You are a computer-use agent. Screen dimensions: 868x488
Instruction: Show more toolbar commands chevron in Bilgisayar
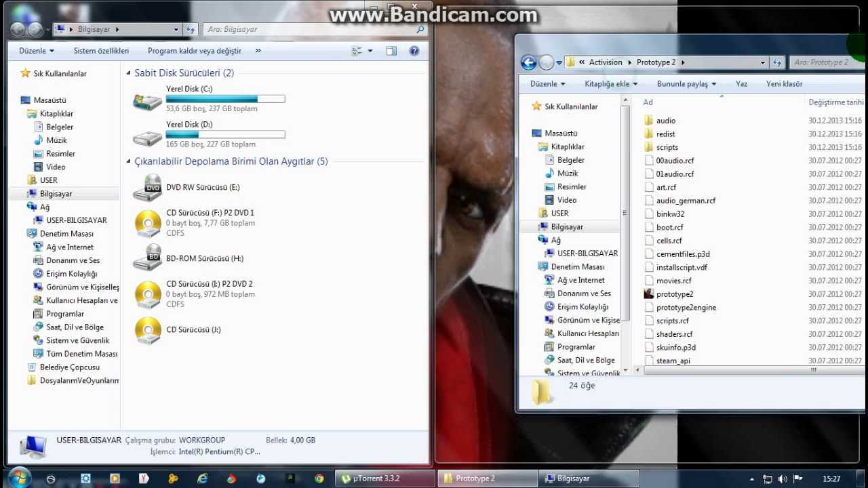click(258, 51)
